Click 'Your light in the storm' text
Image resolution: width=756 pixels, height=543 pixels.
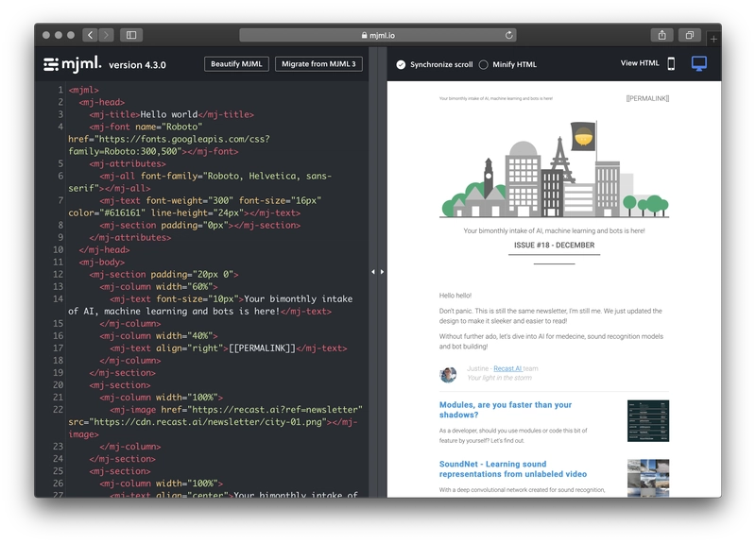499,378
